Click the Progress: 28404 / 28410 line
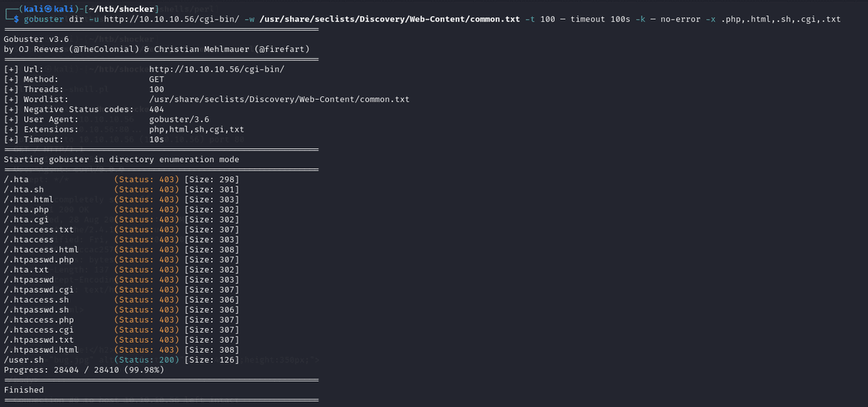868x407 pixels. [x=83, y=369]
